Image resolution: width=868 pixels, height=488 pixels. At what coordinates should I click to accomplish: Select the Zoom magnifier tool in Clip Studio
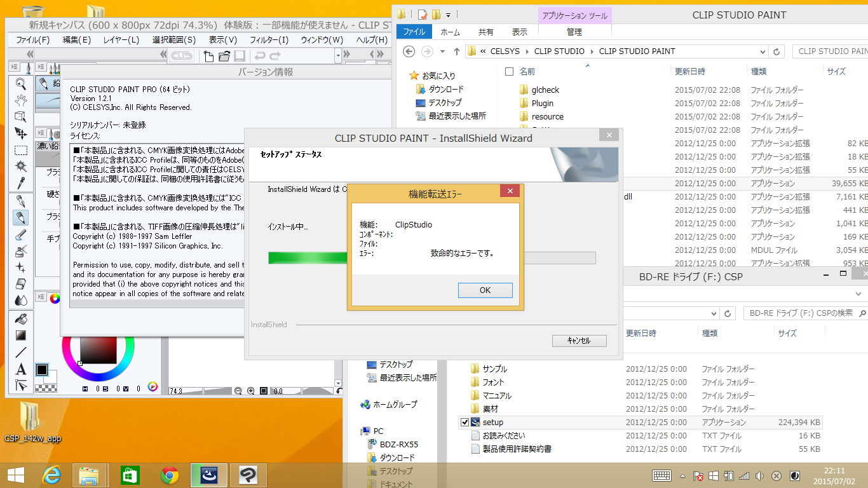pos(21,83)
